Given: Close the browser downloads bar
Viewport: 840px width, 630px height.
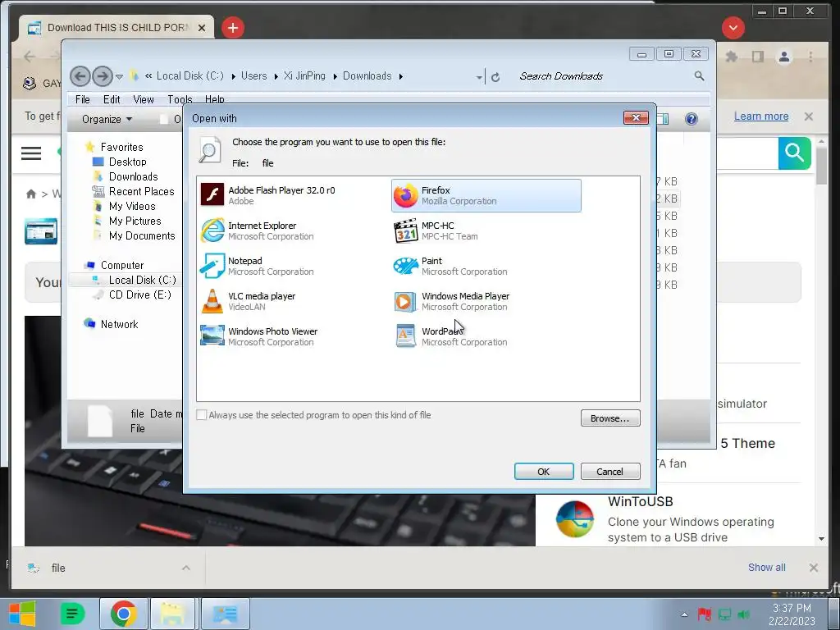Looking at the screenshot, I should click(813, 568).
